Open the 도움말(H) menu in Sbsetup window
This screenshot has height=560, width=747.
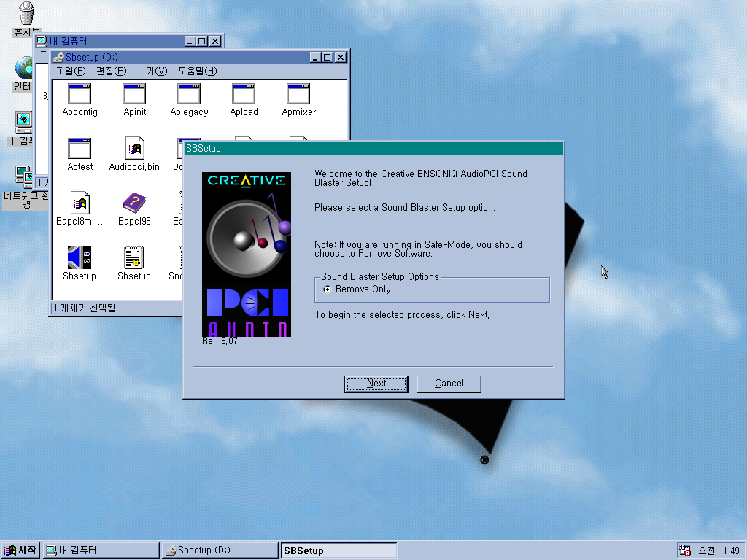tap(197, 71)
